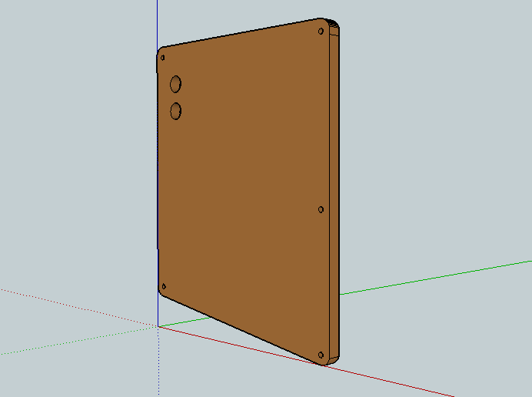Pick the small screw hole at bottom-right corner
The height and width of the screenshot is (397, 532).
point(321,355)
